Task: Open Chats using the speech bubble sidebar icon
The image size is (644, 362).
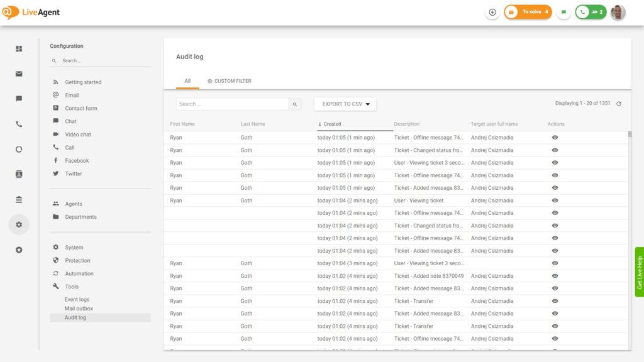Action: tap(19, 98)
